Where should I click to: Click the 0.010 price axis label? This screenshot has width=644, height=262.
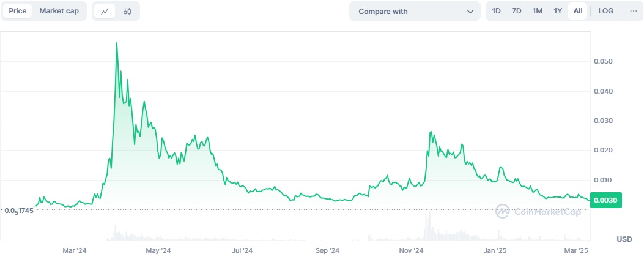tap(604, 180)
